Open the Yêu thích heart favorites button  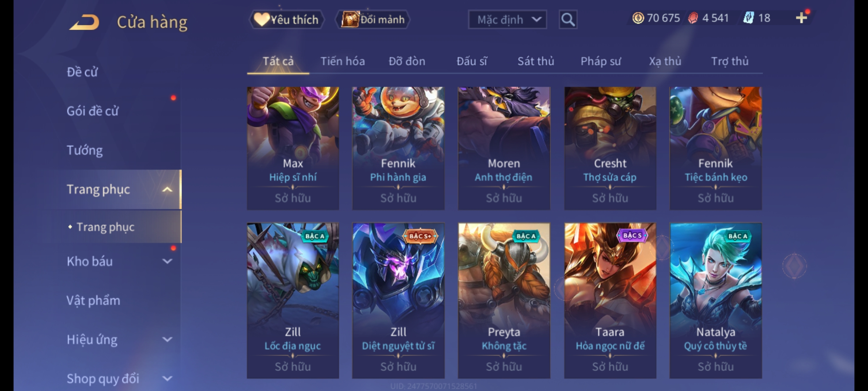pyautogui.click(x=287, y=20)
